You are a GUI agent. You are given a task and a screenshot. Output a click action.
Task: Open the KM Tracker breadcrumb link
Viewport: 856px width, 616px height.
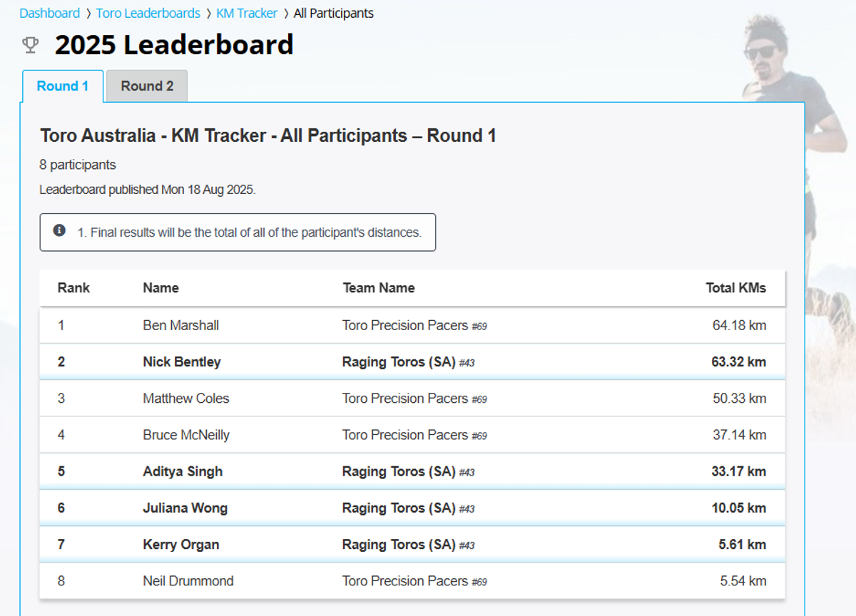pyautogui.click(x=247, y=13)
